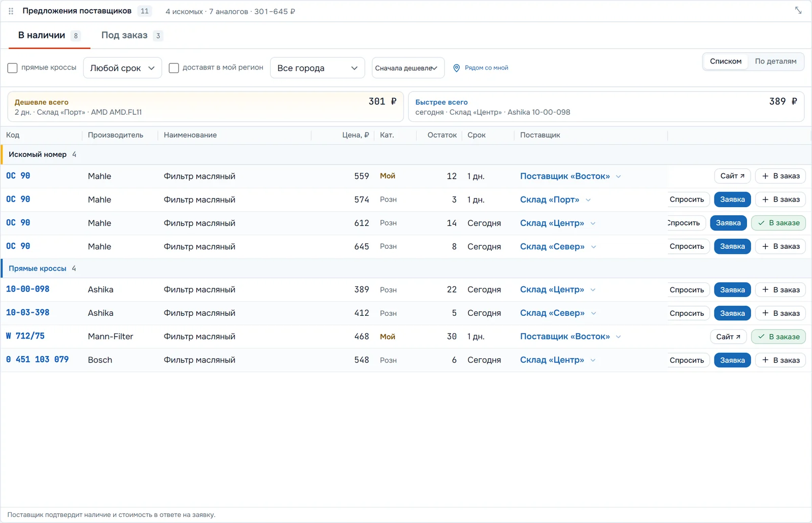Expand Поставщик «Восток» chevron in 559 row

[x=618, y=177]
